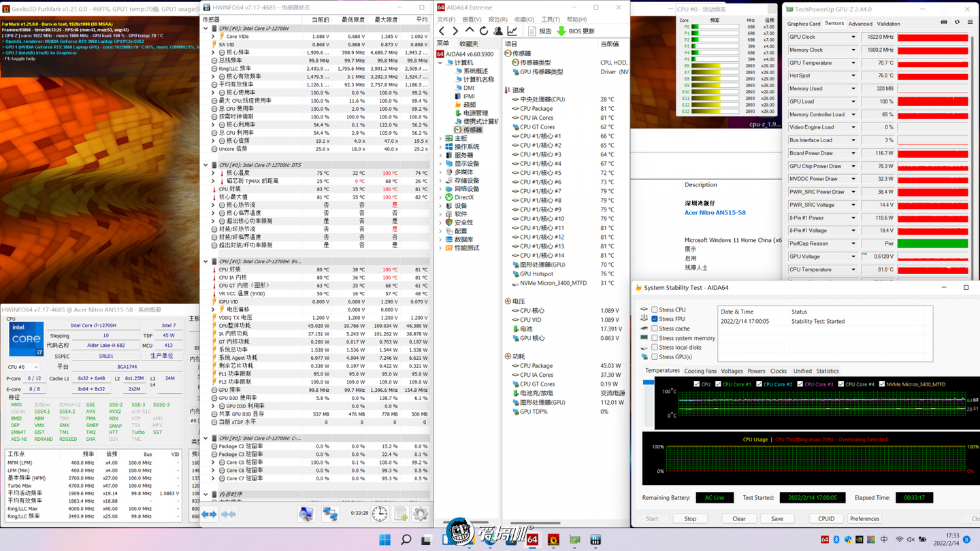Open FurMark from the Windows taskbar

tap(553, 539)
